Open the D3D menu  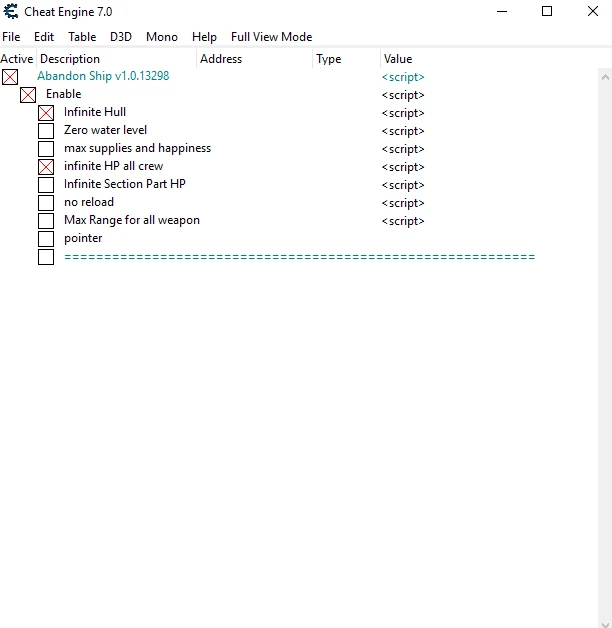pyautogui.click(x=121, y=37)
